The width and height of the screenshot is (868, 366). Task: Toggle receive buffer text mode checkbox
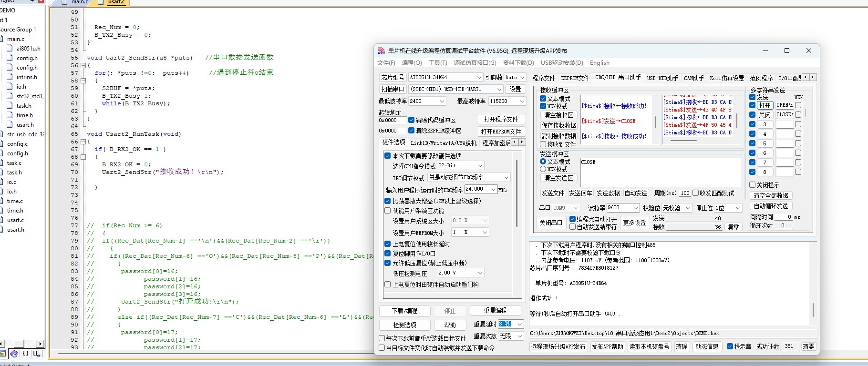pyautogui.click(x=543, y=99)
